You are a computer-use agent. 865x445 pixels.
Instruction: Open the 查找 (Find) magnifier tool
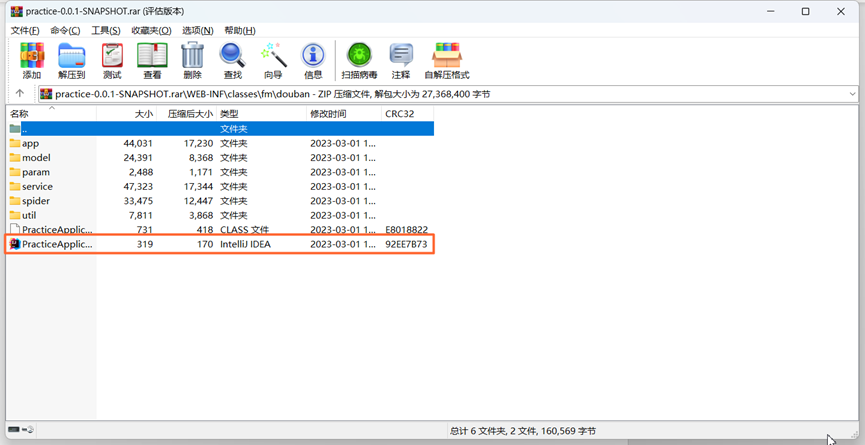232,60
